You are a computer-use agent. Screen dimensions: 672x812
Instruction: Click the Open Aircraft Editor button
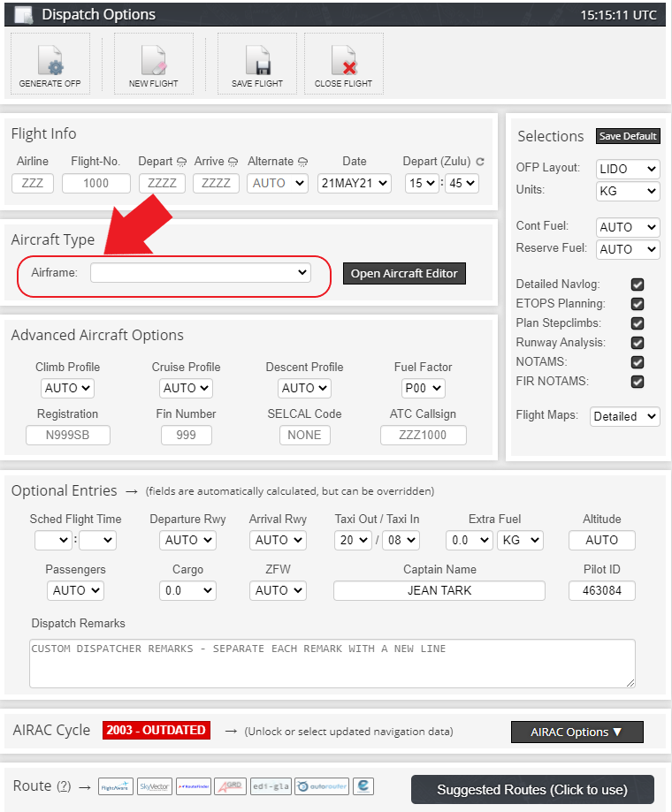click(x=404, y=273)
